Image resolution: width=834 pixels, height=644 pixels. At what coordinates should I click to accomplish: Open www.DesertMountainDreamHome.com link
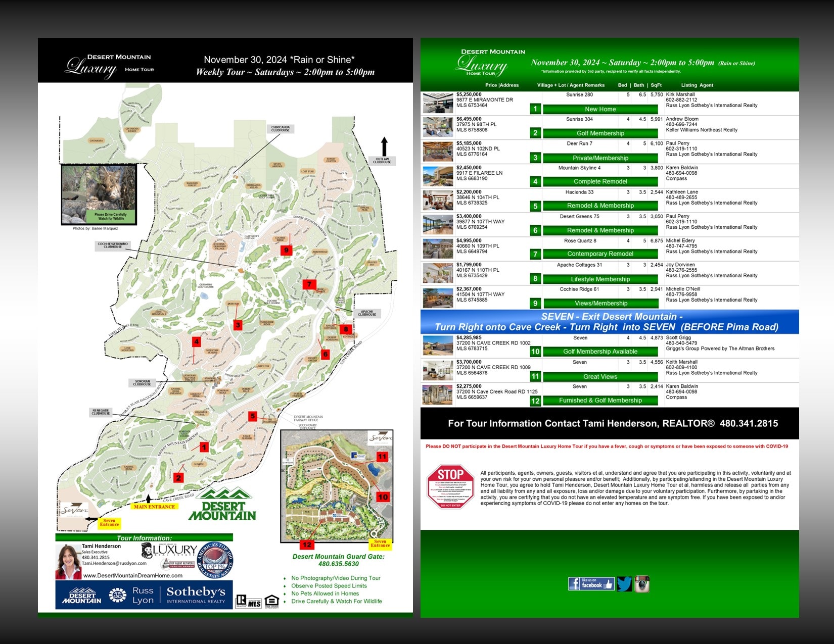tap(132, 575)
